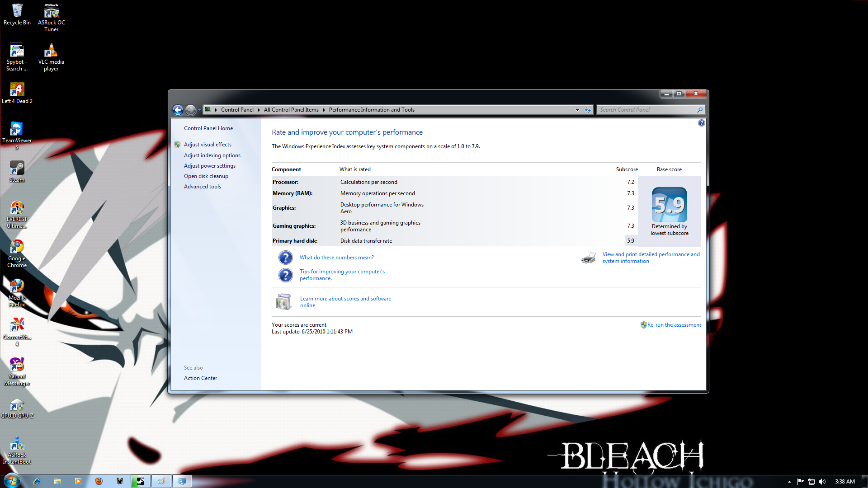This screenshot has width=868, height=488.
Task: Expand address bar history dropdown
Action: (577, 110)
